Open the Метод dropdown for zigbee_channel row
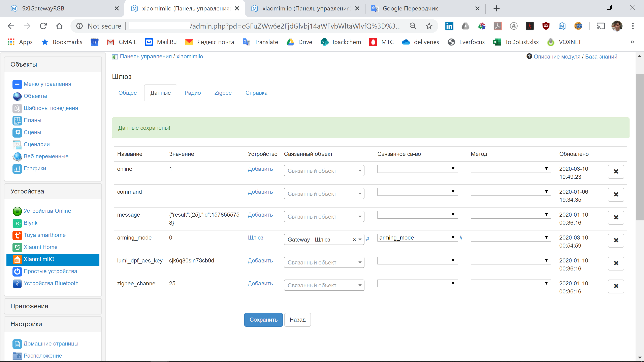Image resolution: width=644 pixels, height=362 pixels. tap(511, 284)
